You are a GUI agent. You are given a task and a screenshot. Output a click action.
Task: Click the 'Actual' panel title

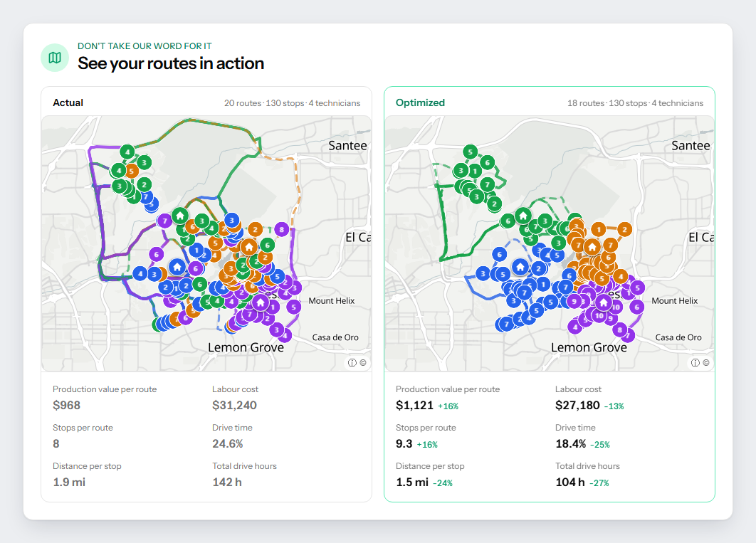(x=68, y=102)
